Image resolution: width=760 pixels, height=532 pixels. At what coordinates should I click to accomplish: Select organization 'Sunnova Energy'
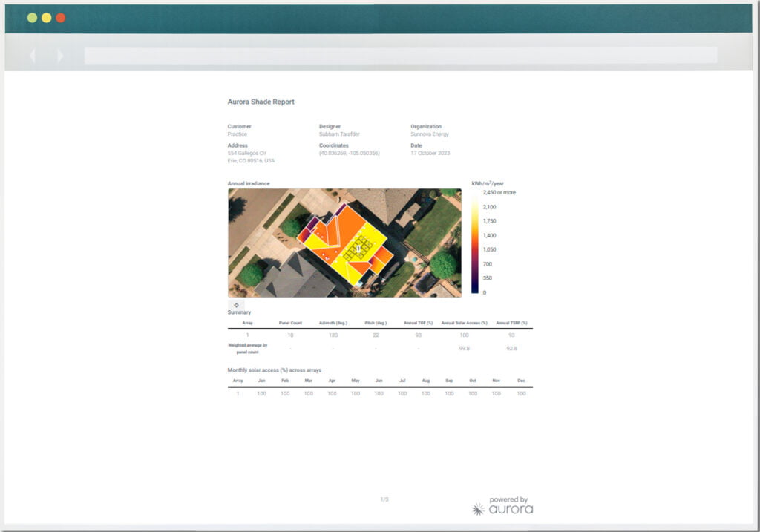(430, 134)
